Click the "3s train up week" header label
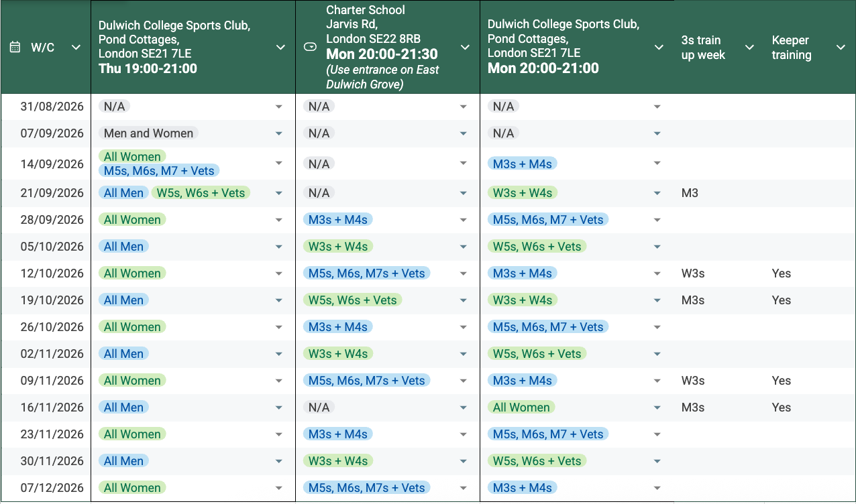 703,48
